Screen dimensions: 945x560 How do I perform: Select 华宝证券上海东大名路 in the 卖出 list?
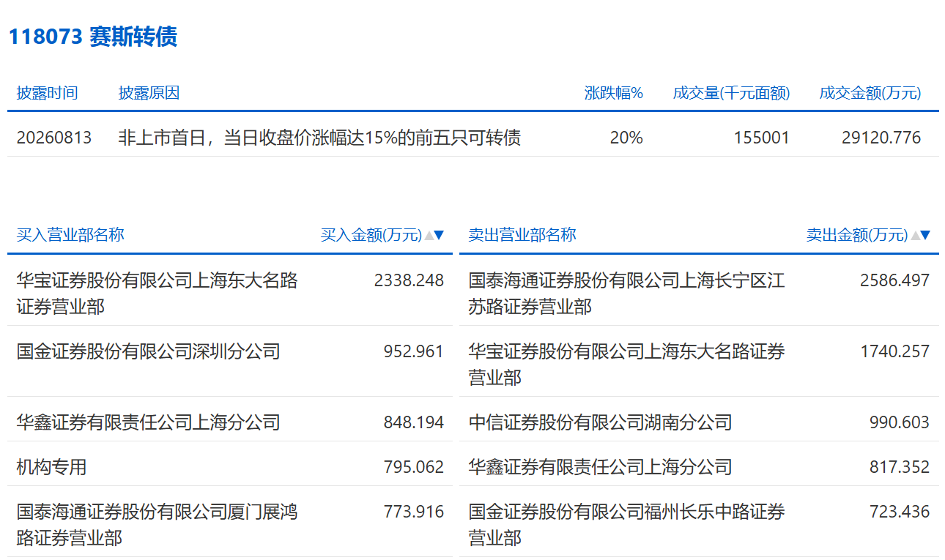(x=627, y=365)
